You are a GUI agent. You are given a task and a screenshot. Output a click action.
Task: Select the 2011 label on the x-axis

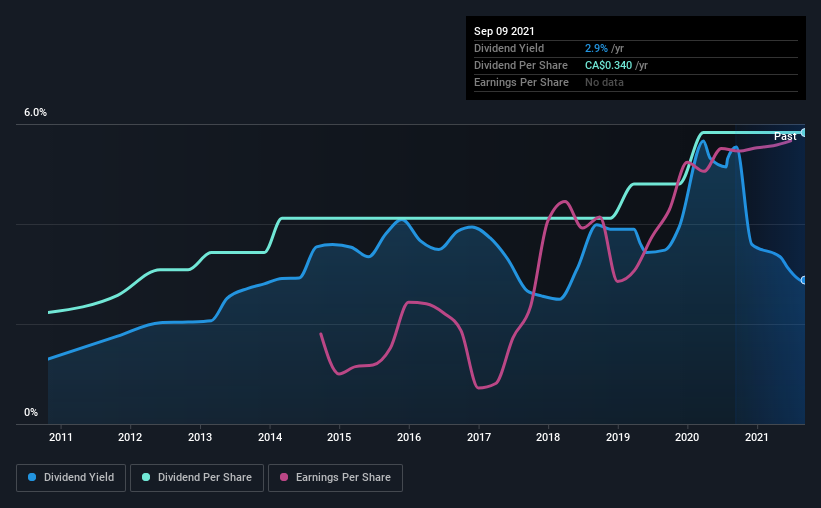click(61, 437)
